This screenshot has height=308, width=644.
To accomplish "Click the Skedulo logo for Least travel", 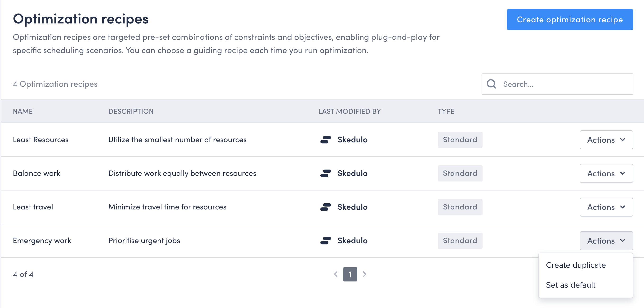I will [326, 207].
